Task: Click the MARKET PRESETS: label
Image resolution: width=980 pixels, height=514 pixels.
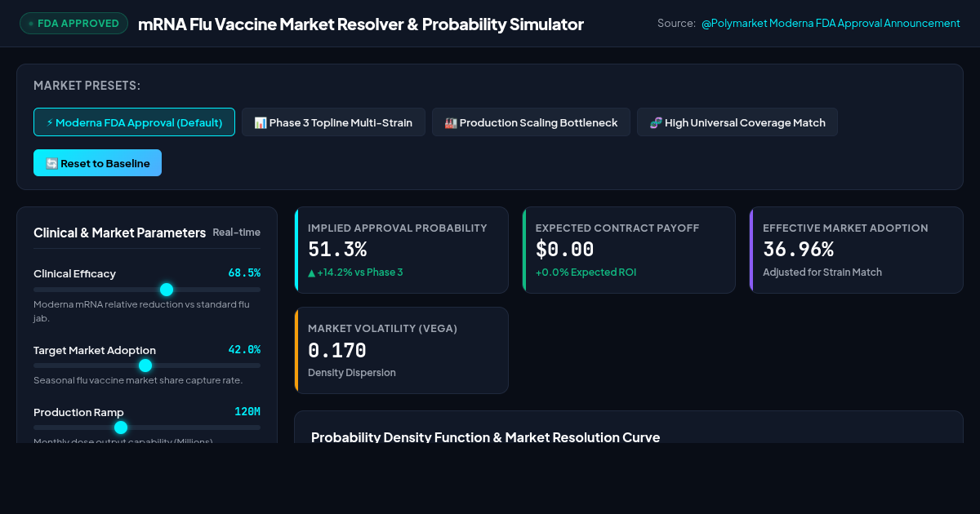Action: pos(87,86)
